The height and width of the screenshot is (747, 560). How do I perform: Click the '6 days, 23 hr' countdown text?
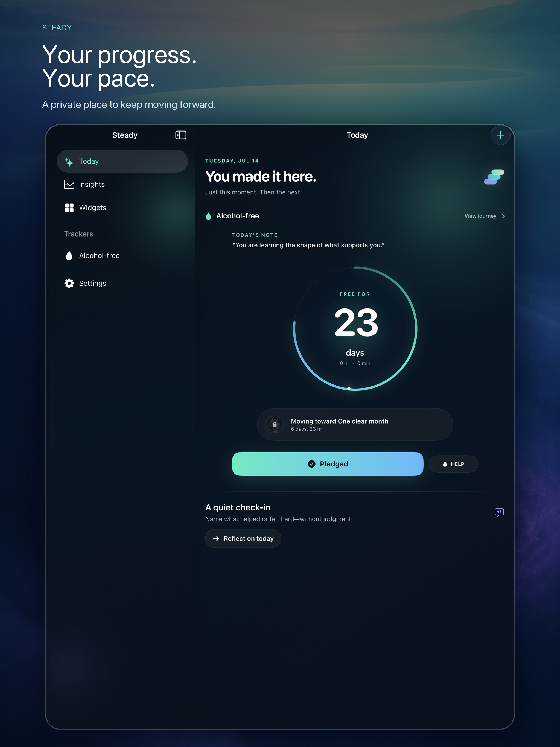[x=306, y=429]
